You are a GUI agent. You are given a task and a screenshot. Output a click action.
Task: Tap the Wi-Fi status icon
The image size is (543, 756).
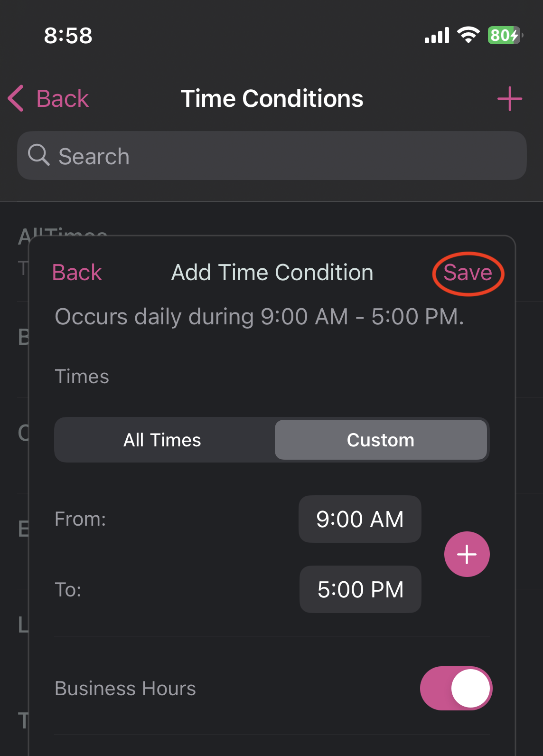coord(468,35)
